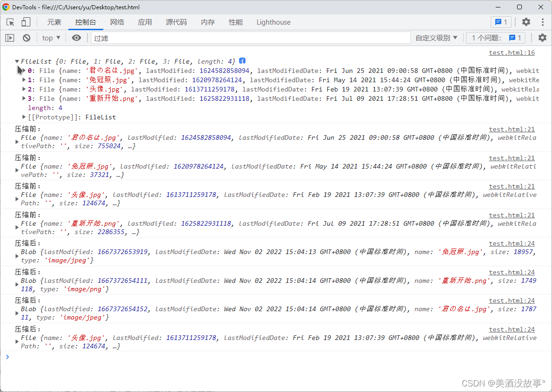The image size is (552, 392).
Task: Click the 1 个问题 issues button
Action: 496,38
